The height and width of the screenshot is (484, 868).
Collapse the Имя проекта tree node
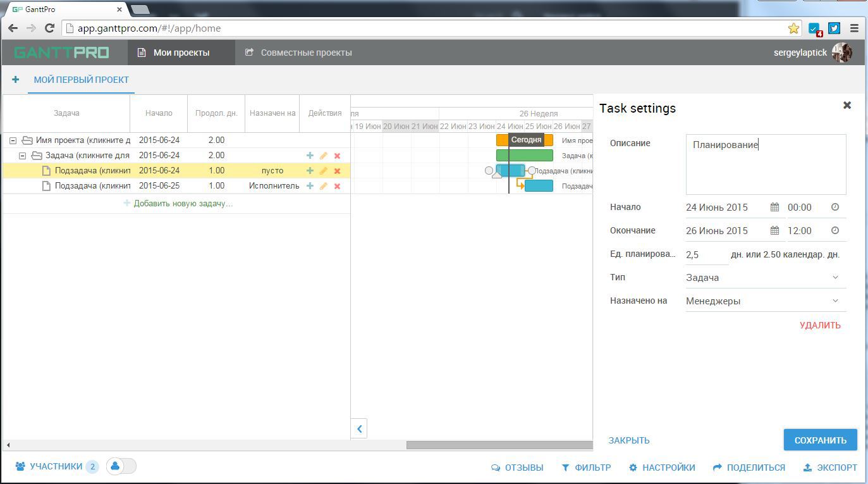pyautogui.click(x=13, y=140)
